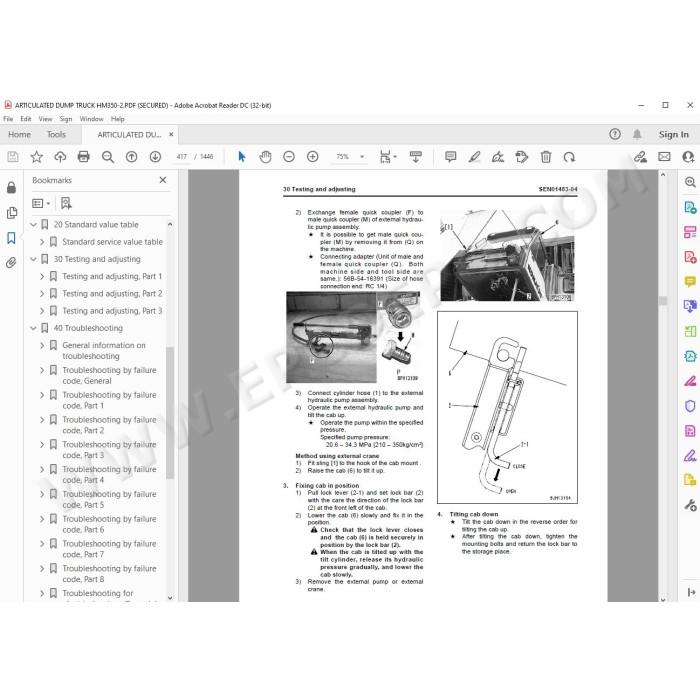
Task: Click the bookmarks panel scrollbar thumb
Action: [x=170, y=412]
